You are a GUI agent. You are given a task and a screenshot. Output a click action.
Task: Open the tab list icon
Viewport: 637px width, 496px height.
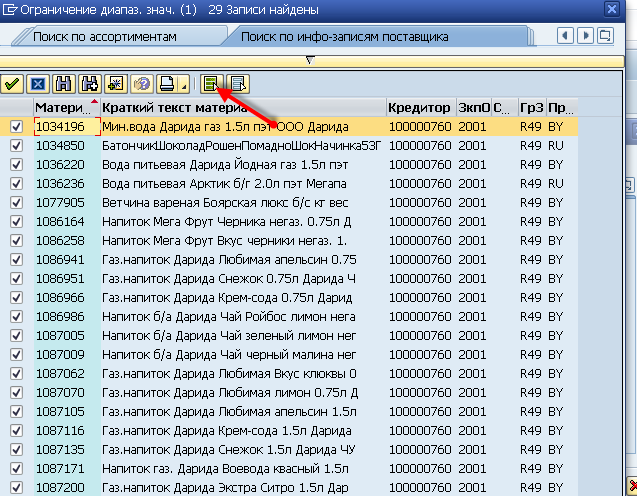605,36
